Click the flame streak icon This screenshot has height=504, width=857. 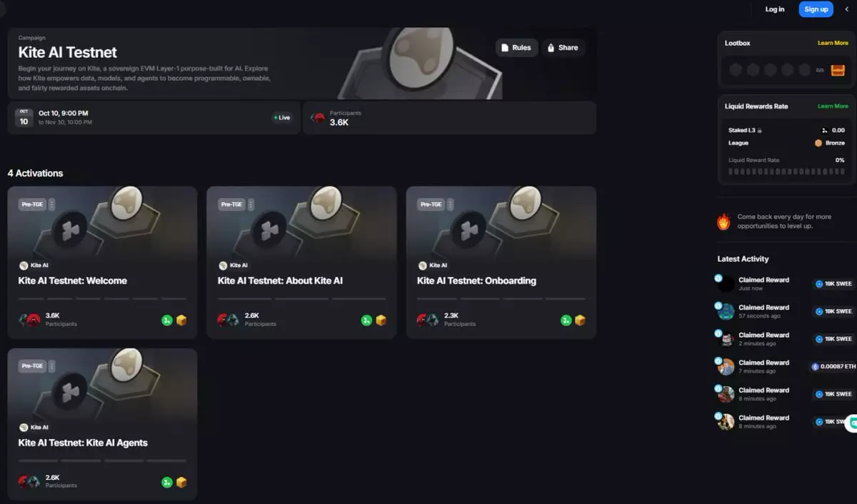(x=724, y=221)
